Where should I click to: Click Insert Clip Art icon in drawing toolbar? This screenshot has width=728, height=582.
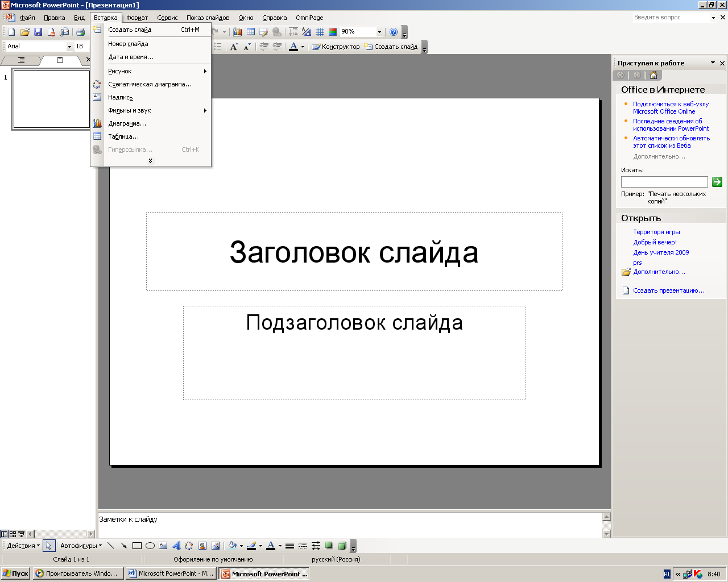tap(202, 546)
